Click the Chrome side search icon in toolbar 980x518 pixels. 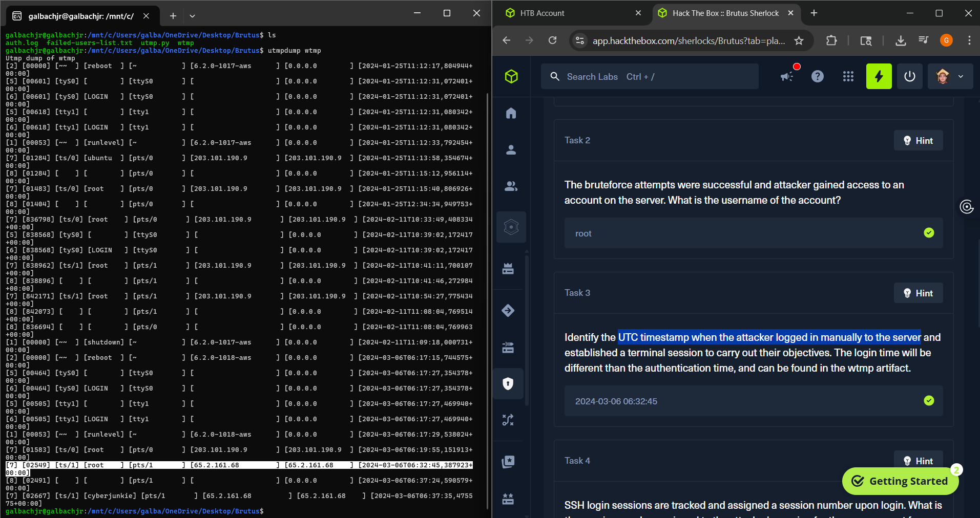click(866, 40)
